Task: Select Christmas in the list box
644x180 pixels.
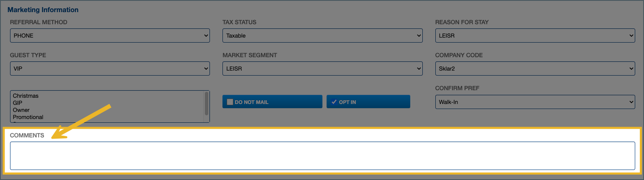Action: click(26, 96)
